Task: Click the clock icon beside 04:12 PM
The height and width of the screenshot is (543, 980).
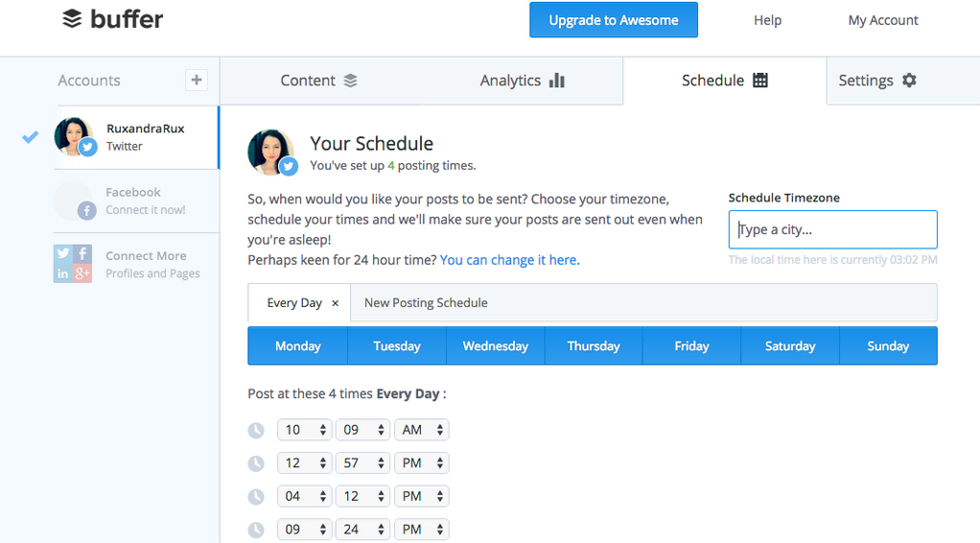Action: (256, 497)
